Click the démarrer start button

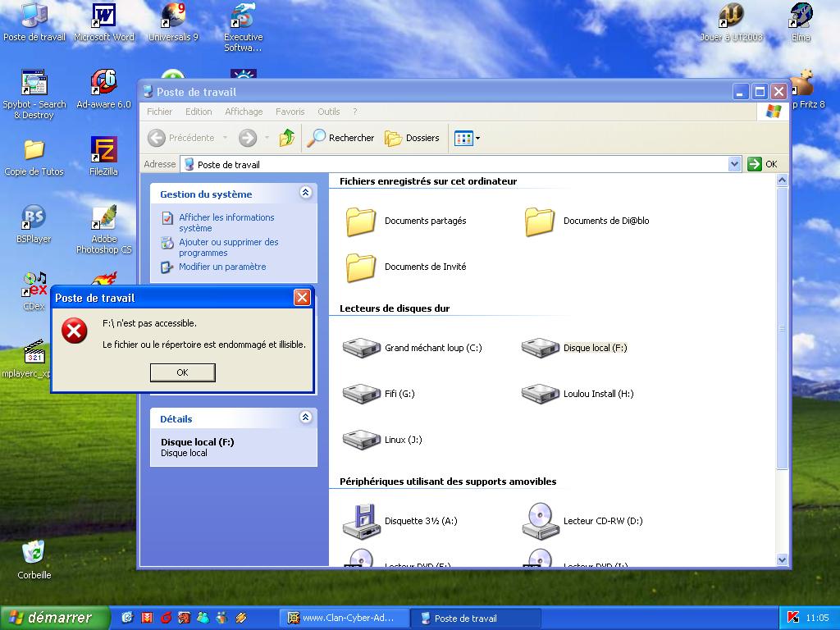pos(55,618)
